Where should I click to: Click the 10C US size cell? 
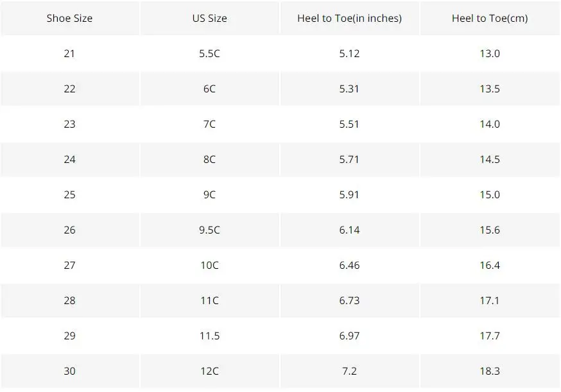coord(209,265)
